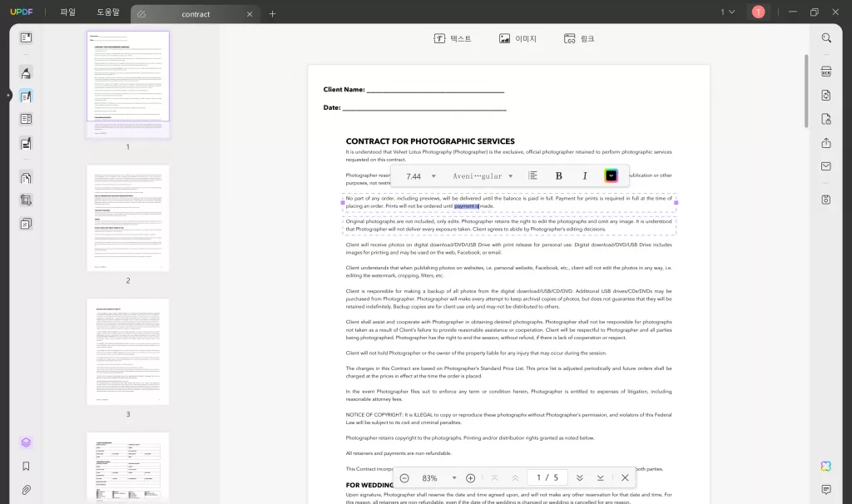Viewport: 852px width, 504px height.
Task: Go to the next page arrow
Action: (580, 478)
